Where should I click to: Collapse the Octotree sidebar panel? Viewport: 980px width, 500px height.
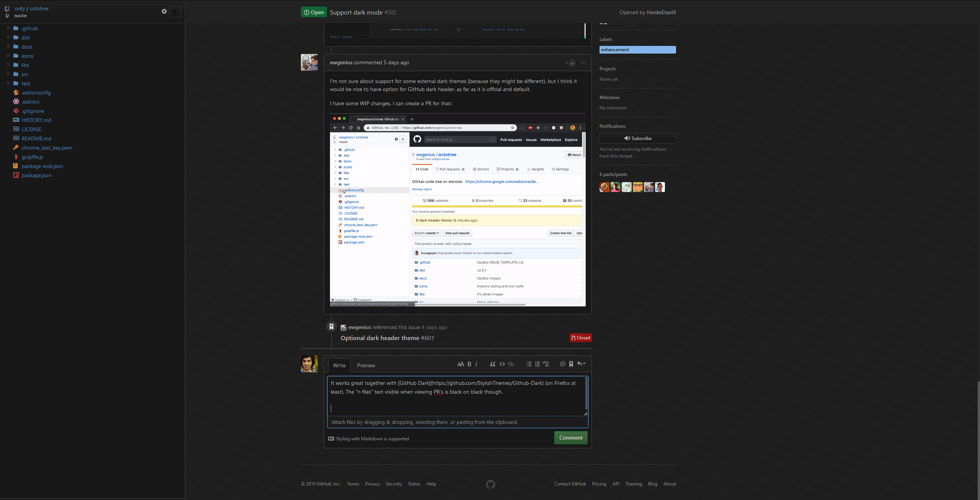click(175, 11)
